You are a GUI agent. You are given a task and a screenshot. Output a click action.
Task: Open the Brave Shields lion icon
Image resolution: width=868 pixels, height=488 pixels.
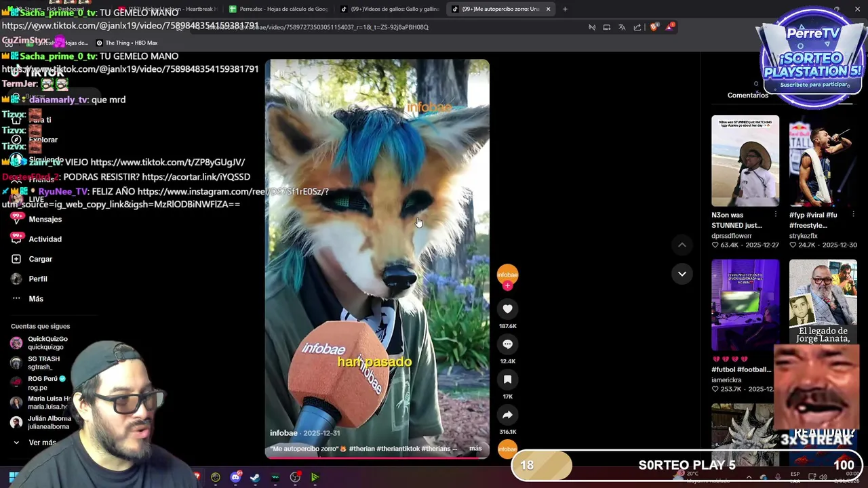point(654,27)
